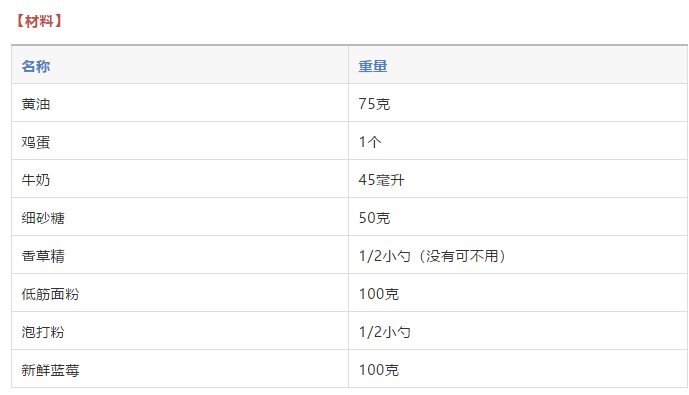The image size is (689, 395).
Task: Click the 50克 weight cell
Action: [x=518, y=217]
